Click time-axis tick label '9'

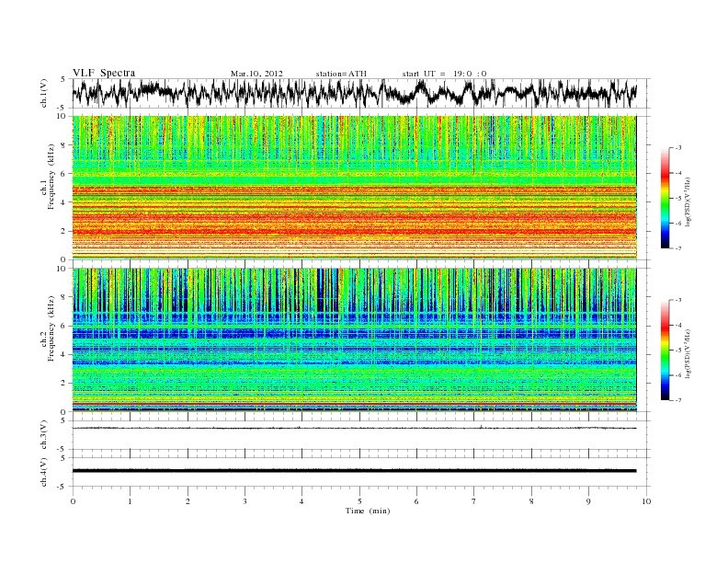click(588, 501)
